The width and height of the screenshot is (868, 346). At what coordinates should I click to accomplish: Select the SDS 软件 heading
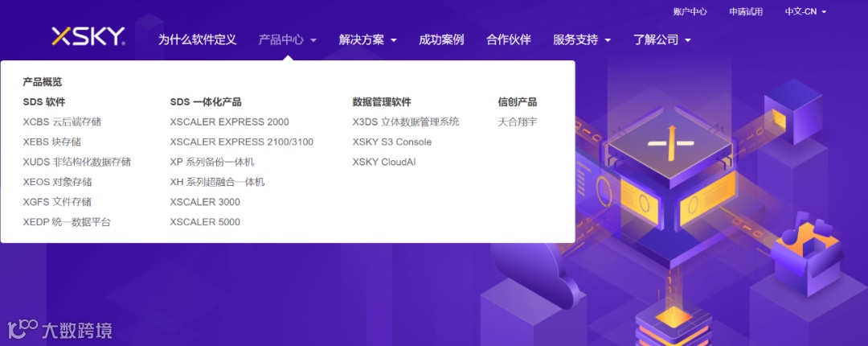pos(44,102)
